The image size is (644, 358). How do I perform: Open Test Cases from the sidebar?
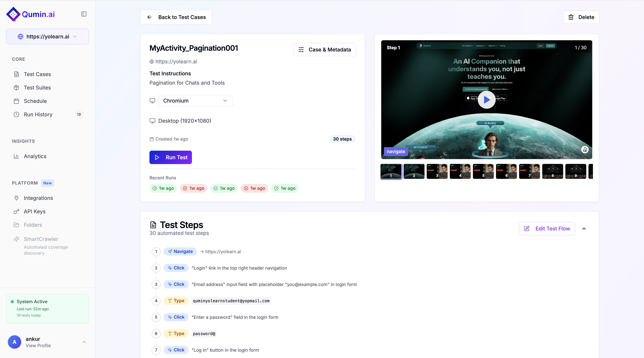(x=37, y=74)
